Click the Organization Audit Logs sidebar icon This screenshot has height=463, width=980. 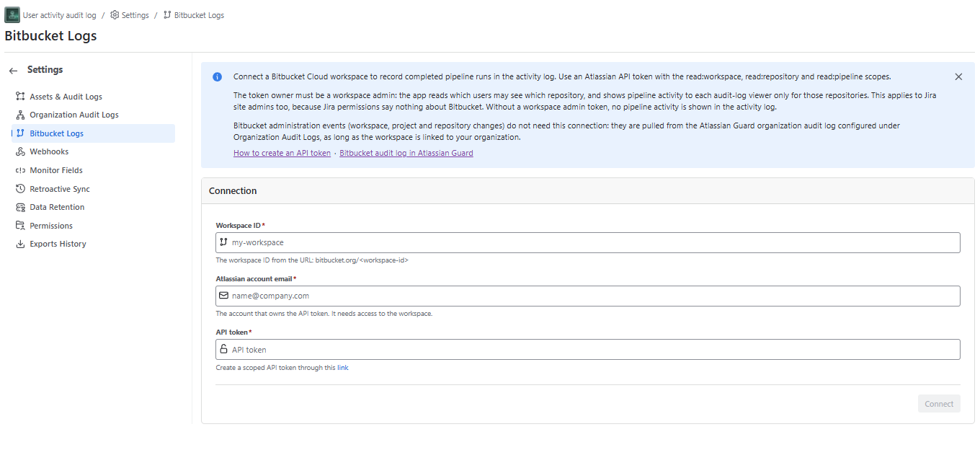(20, 115)
